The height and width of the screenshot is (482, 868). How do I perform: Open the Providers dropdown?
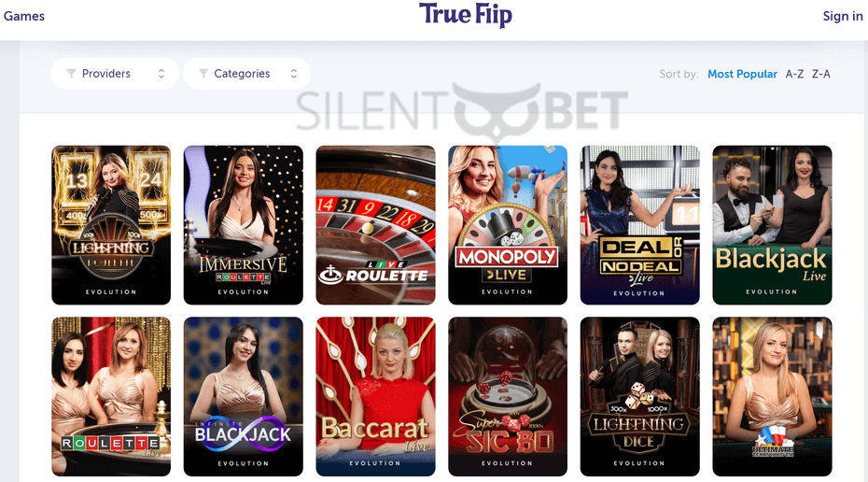pyautogui.click(x=115, y=74)
